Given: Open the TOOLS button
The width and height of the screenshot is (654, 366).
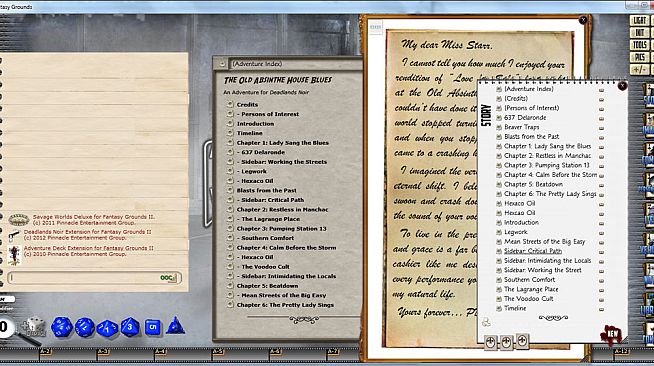Looking at the screenshot, I should 639,45.
